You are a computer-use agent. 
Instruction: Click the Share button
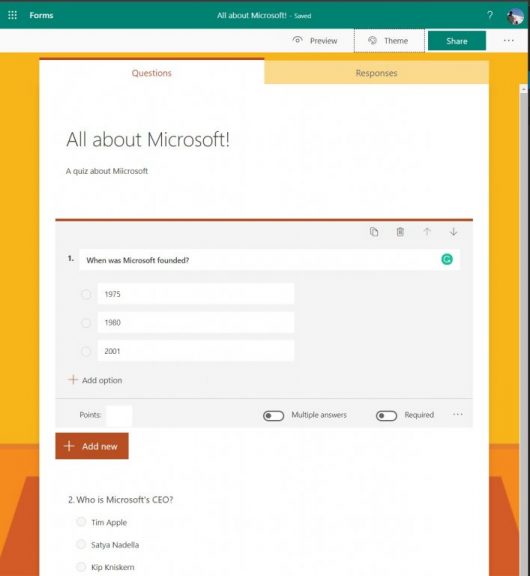click(457, 41)
